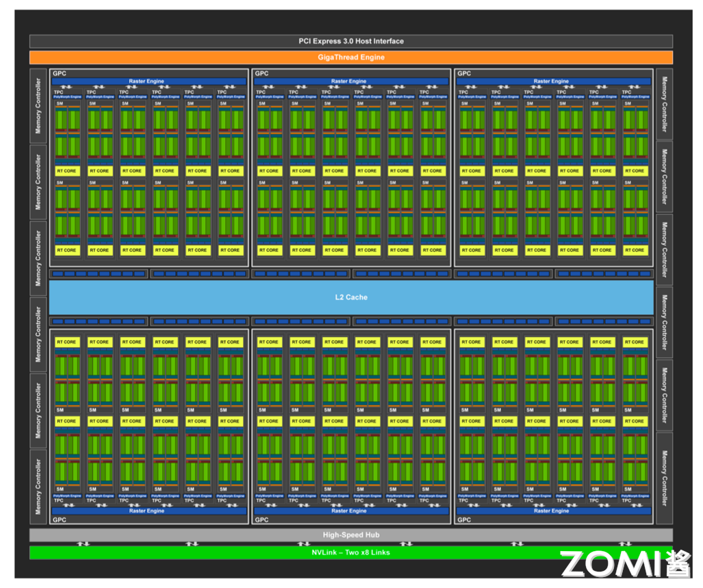This screenshot has width=703, height=588.
Task: Click Raster Engine in the bottom-left GPC
Action: [x=146, y=511]
